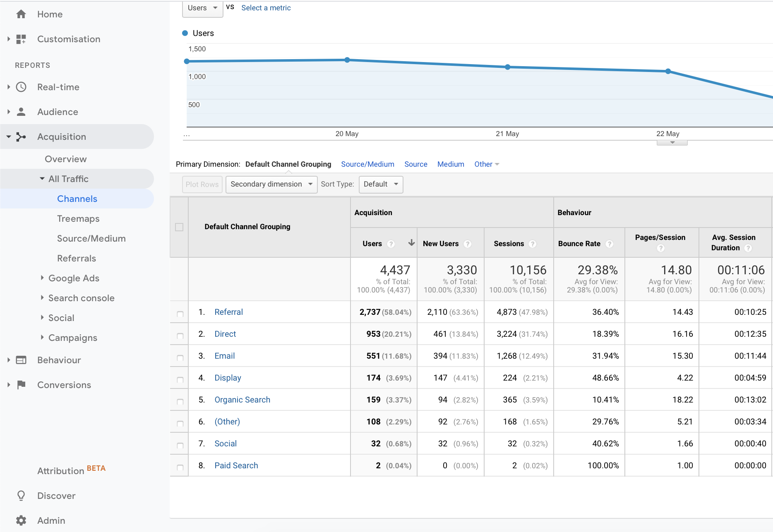Image resolution: width=773 pixels, height=532 pixels.
Task: Open the Treemaps report in sidebar
Action: coord(78,219)
